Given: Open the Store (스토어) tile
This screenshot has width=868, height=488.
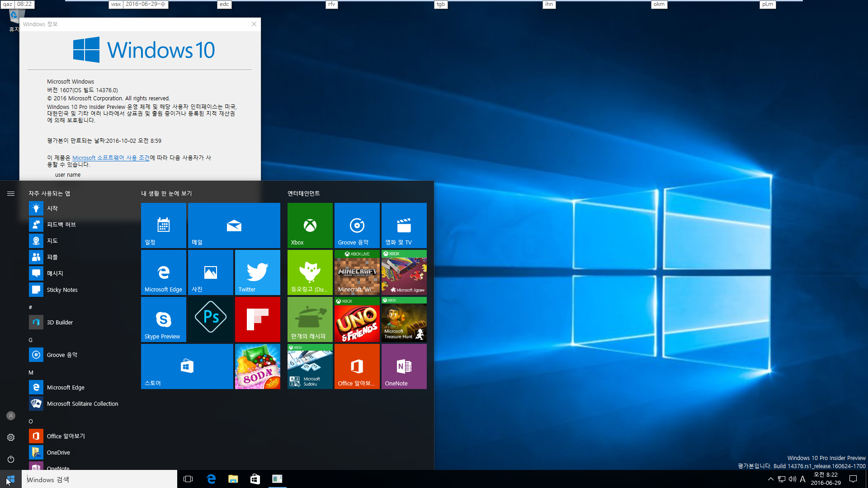Looking at the screenshot, I should pos(187,366).
